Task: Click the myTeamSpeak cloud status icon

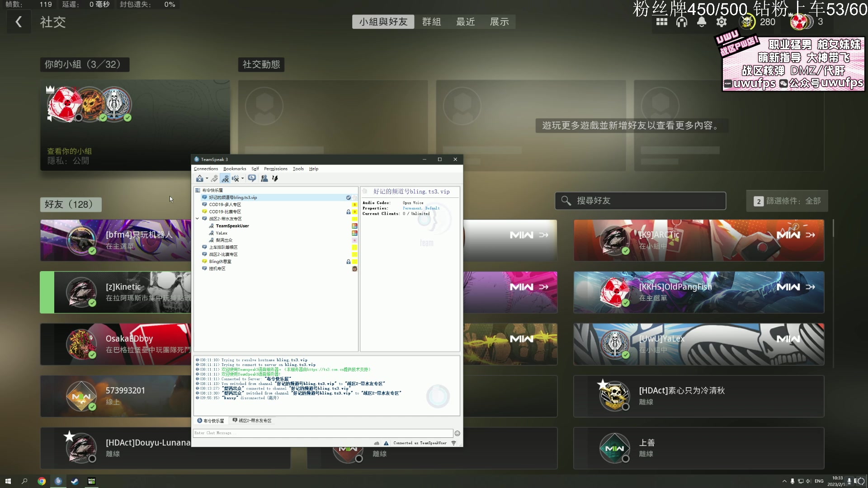Action: (377, 443)
